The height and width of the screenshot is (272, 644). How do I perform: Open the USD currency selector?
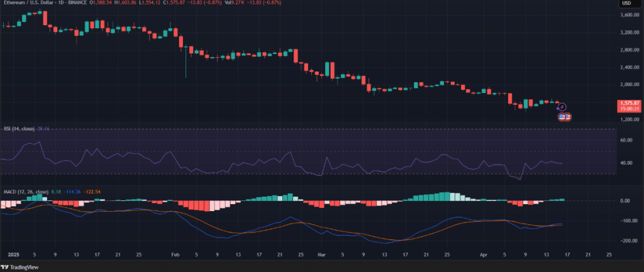(626, 4)
